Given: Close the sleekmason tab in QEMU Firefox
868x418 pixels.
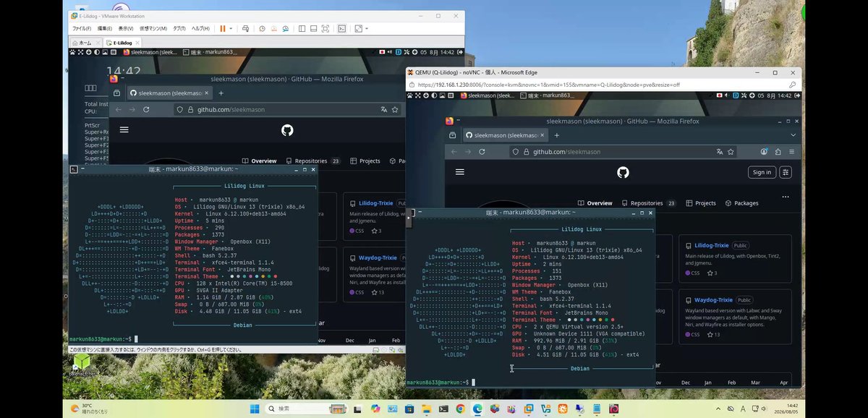Looking at the screenshot, I should 543,135.
